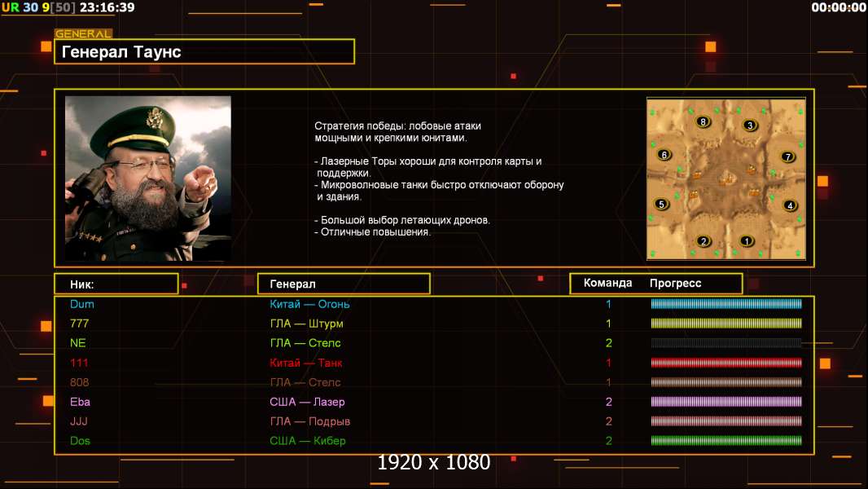
Task: Select player nickname JJJ
Action: 79,421
